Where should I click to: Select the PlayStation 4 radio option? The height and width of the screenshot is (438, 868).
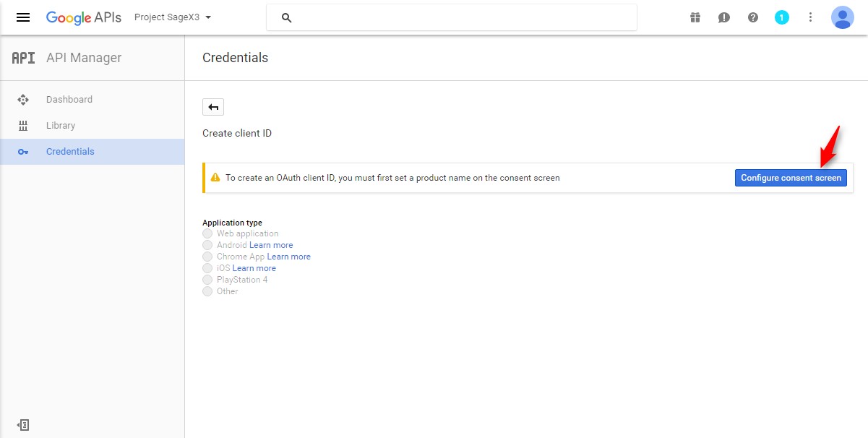(x=207, y=280)
